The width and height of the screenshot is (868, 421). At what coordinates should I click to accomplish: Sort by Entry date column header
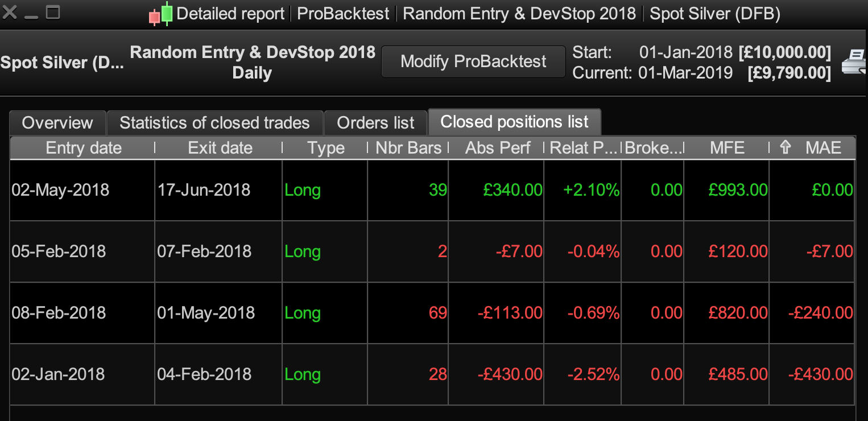pyautogui.click(x=84, y=148)
